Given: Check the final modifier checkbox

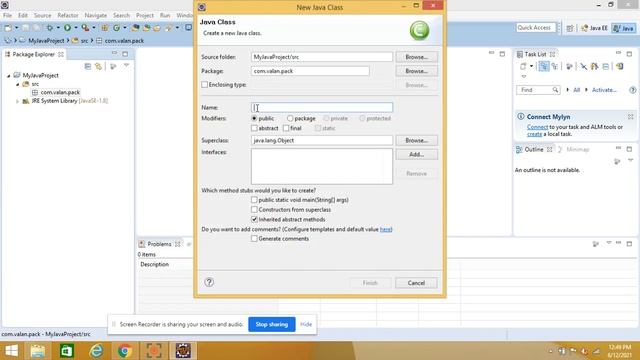Looking at the screenshot, I should point(286,128).
